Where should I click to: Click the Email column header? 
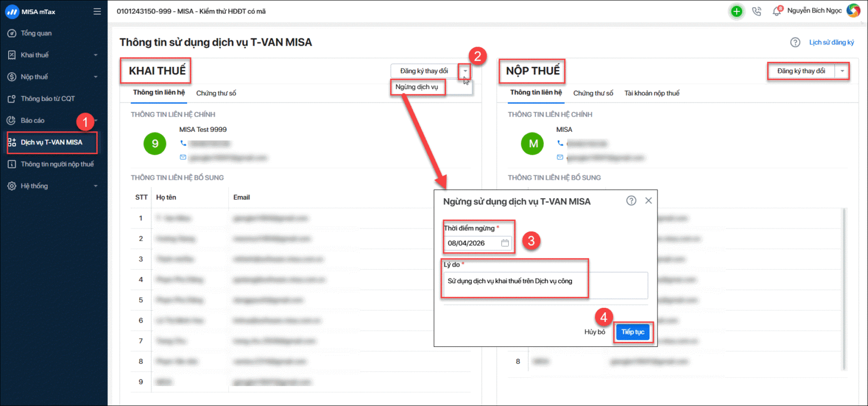(x=241, y=198)
